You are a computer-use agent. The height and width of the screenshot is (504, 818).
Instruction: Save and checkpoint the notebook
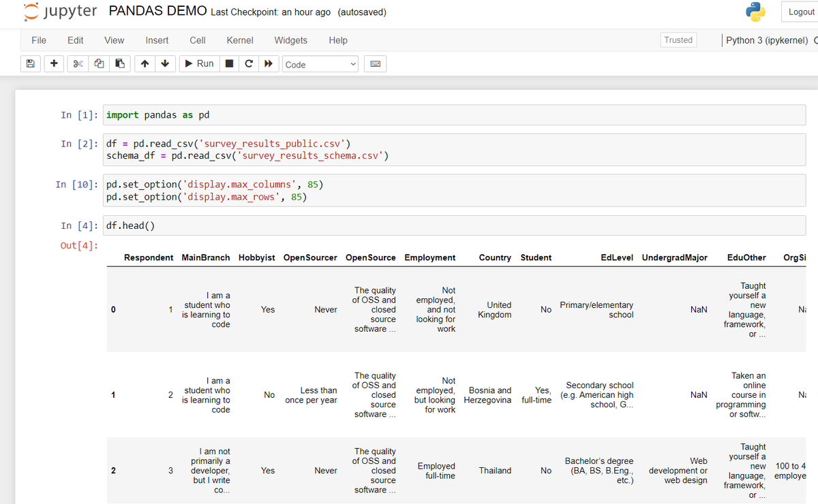click(30, 64)
